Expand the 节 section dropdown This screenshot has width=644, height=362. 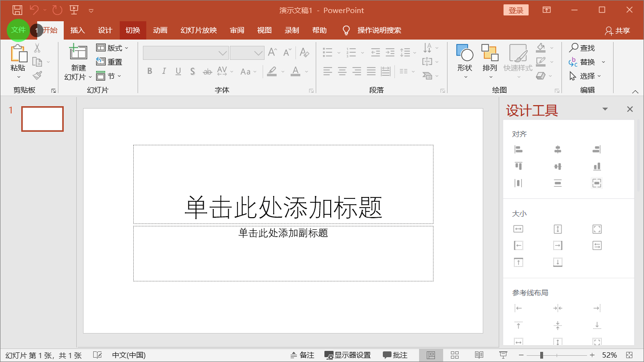[109, 76]
